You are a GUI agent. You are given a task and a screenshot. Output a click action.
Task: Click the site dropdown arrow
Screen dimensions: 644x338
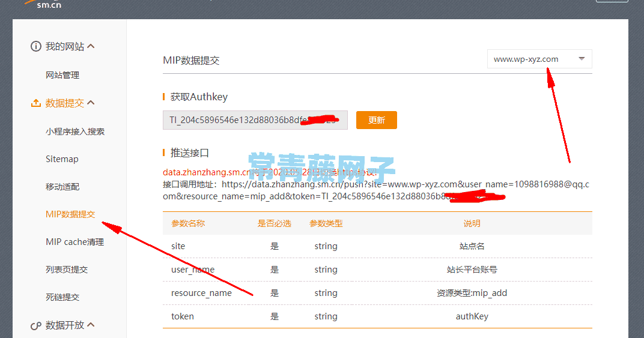click(x=582, y=59)
